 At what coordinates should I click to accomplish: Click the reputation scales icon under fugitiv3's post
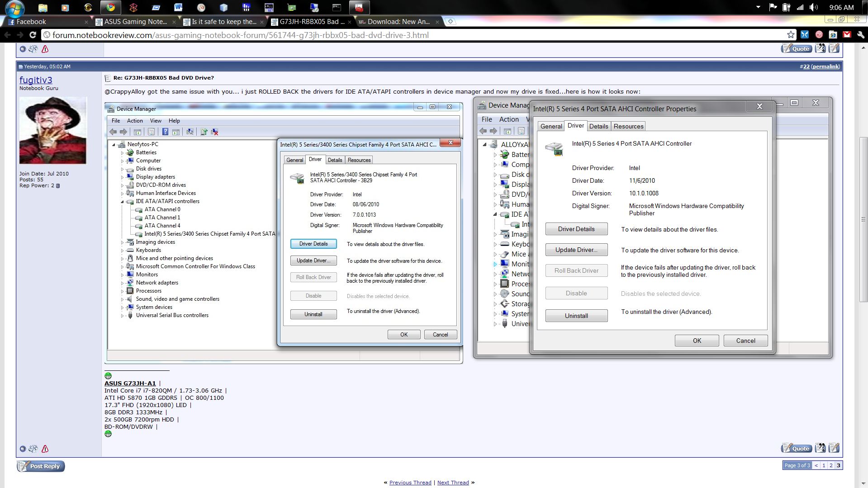click(33, 449)
